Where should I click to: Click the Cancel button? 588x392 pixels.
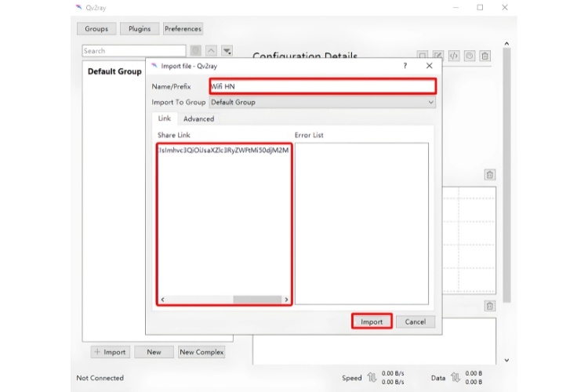[x=415, y=321]
